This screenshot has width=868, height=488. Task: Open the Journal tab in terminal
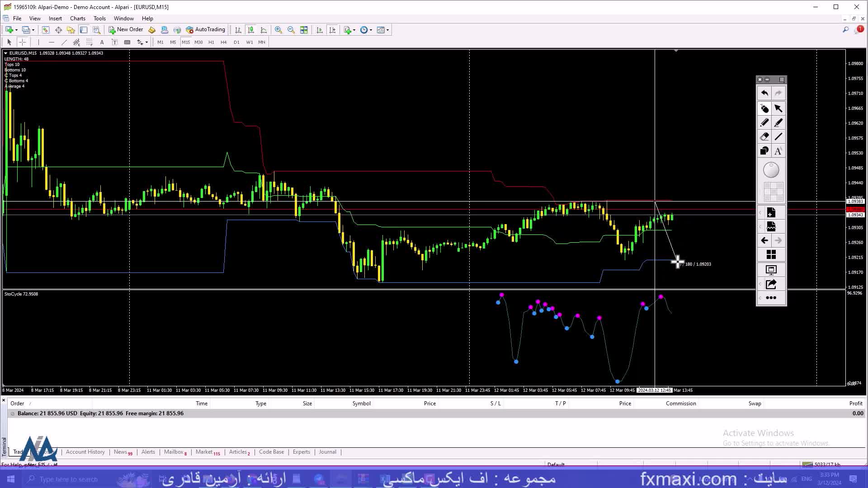(327, 452)
